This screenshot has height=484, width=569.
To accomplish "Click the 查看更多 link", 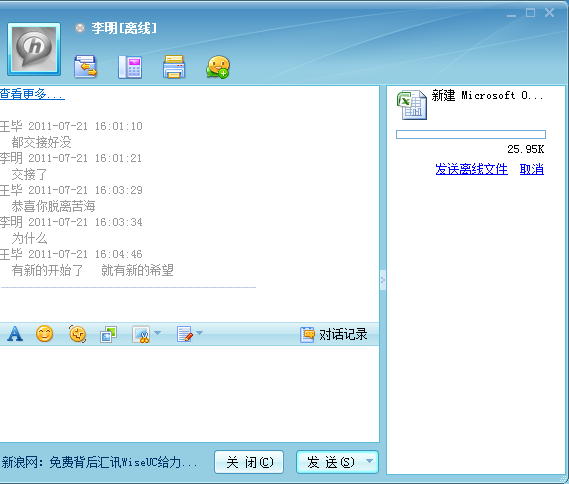I will tap(32, 94).
